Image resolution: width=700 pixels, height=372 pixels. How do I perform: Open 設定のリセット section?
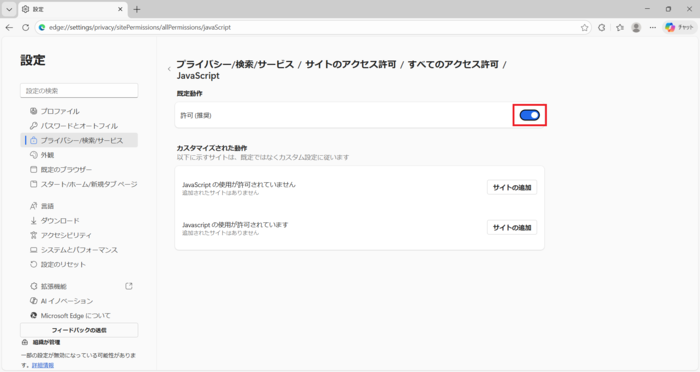(x=79, y=264)
